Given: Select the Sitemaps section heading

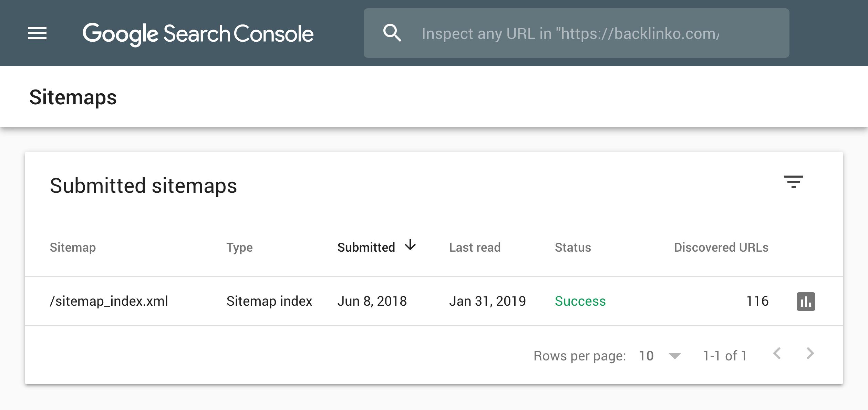Looking at the screenshot, I should click(x=73, y=98).
